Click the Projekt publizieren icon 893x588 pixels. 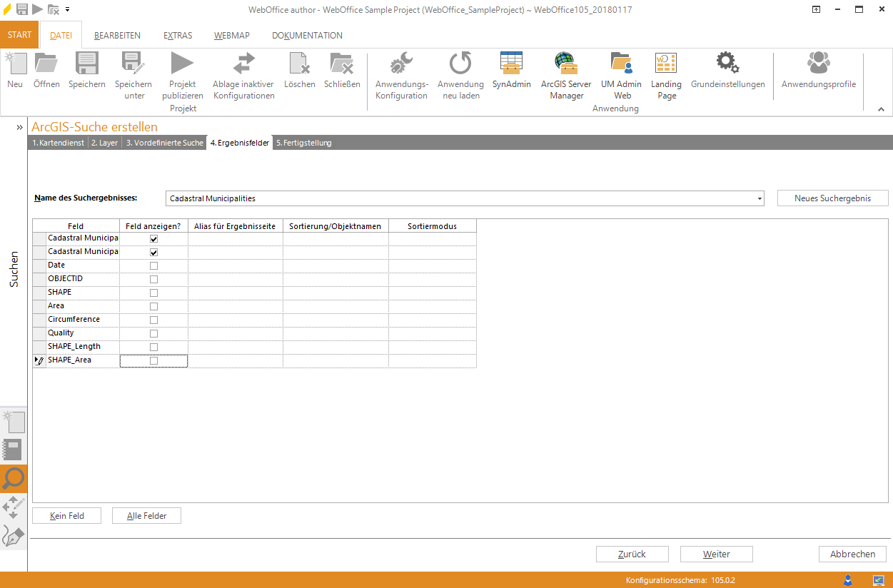[182, 64]
